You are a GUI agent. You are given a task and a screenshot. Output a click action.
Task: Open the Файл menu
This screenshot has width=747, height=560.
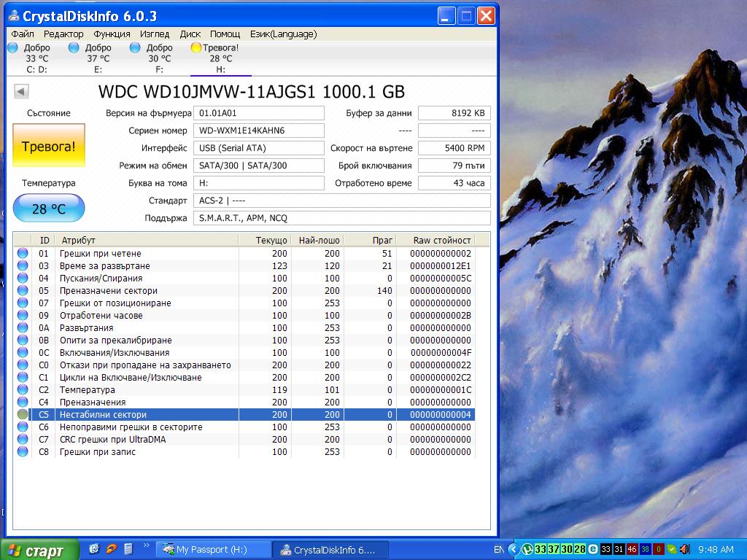(23, 34)
